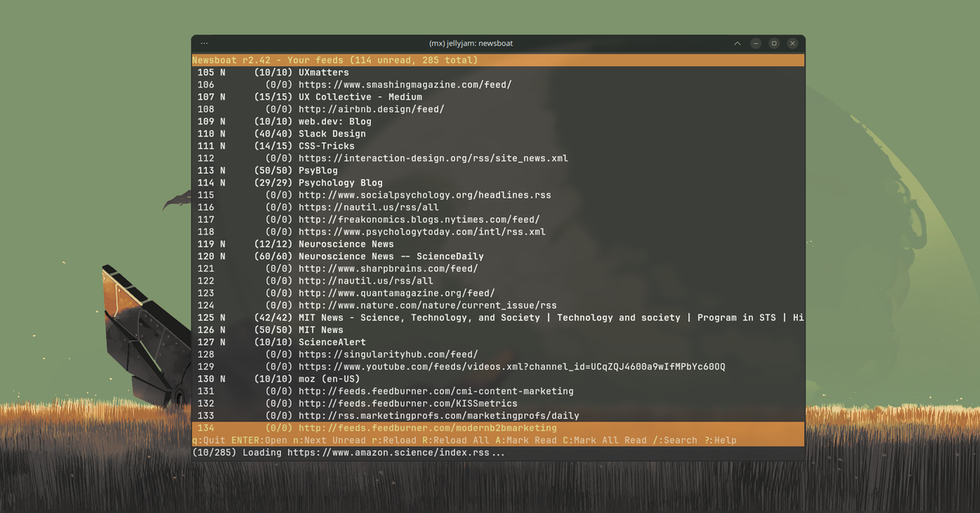
Task: Select the quantamagazine.org feed URL
Action: tap(396, 293)
